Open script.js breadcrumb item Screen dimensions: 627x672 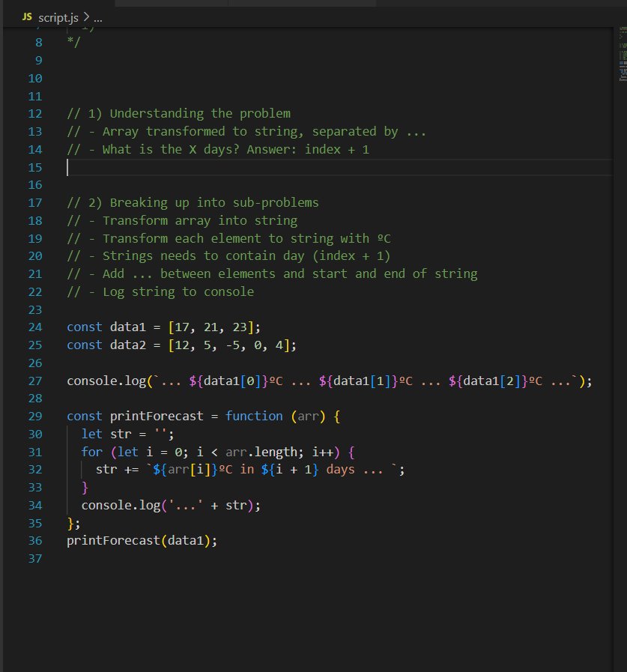[58, 17]
